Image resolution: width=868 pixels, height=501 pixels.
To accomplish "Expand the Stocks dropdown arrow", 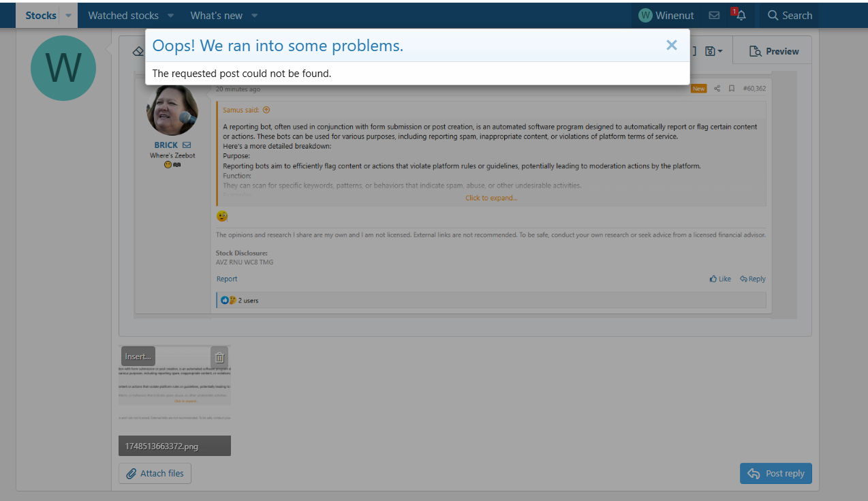I will coord(68,15).
